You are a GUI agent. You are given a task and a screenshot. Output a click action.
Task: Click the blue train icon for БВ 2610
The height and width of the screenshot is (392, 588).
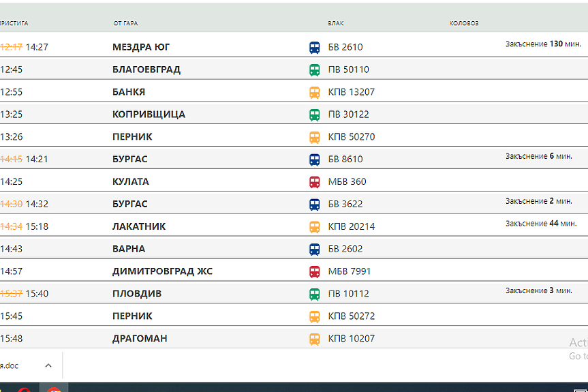pyautogui.click(x=315, y=48)
